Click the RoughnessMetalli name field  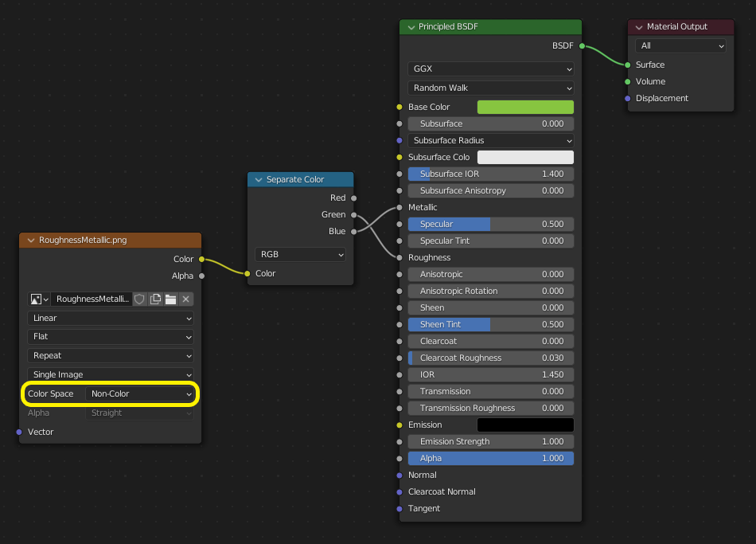[92, 299]
